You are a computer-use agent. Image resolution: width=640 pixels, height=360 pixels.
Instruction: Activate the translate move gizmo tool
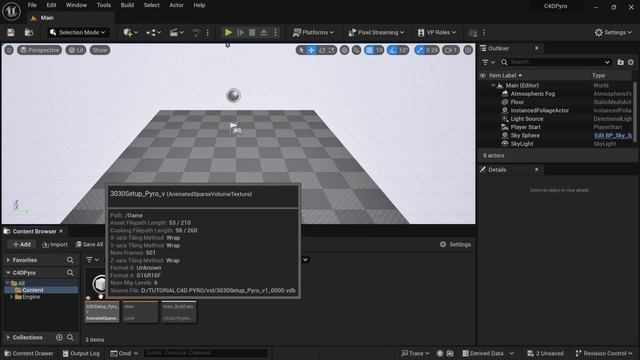pos(311,50)
